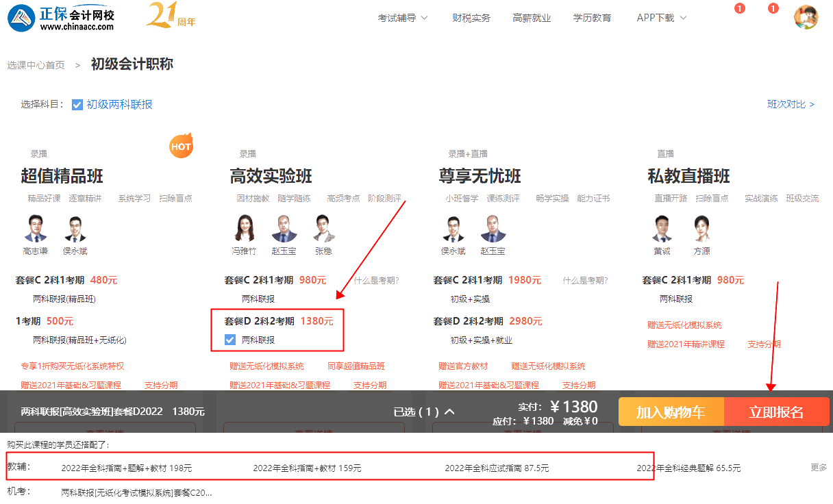The width and height of the screenshot is (833, 504).
Task: Click the 立即报名 button
Action: click(776, 412)
